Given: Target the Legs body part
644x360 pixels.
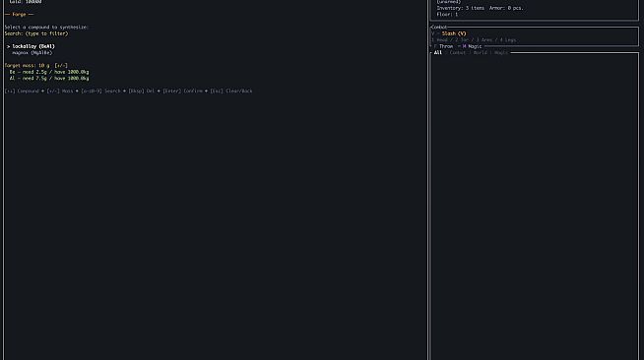Looking at the screenshot, I should (508, 40).
